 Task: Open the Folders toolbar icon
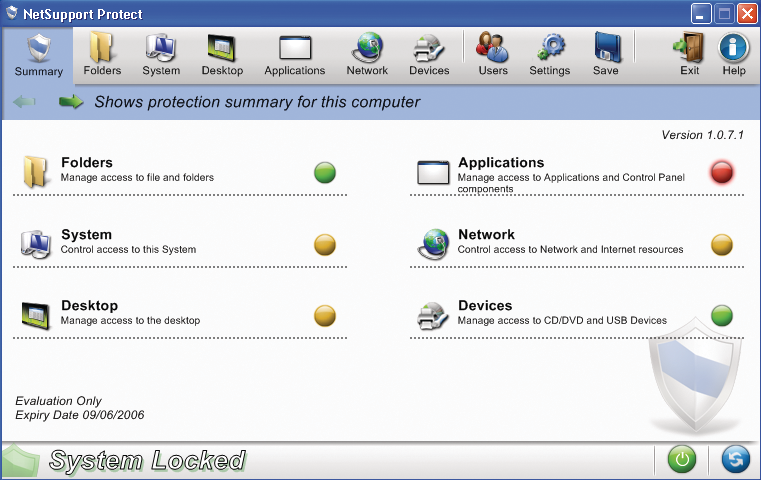tap(102, 54)
